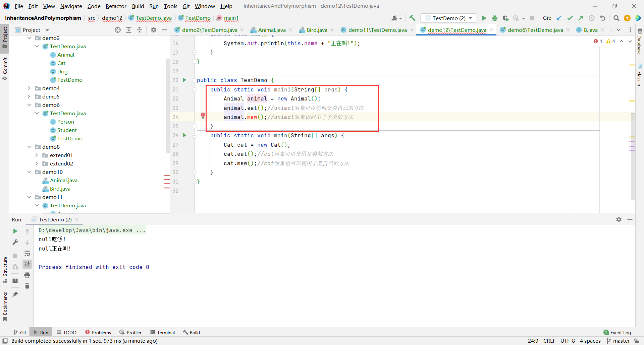Click the UTF-8 encoding status item

pyautogui.click(x=568, y=341)
